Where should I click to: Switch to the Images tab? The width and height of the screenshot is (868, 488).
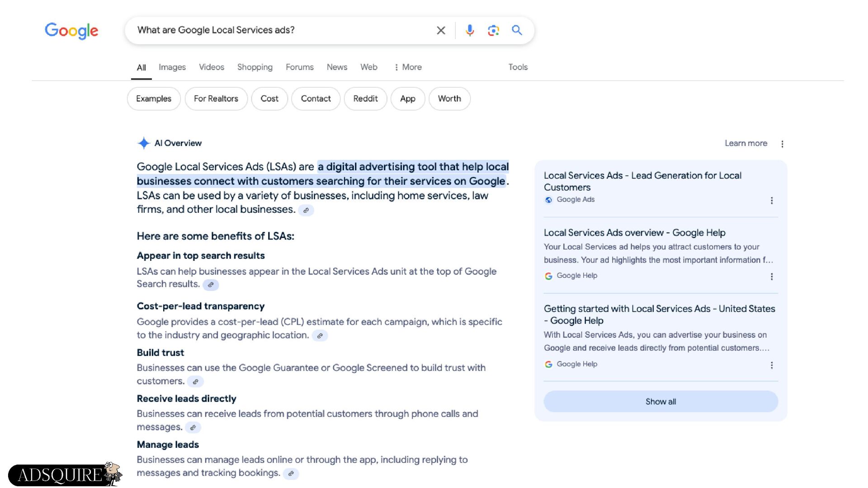pos(172,67)
